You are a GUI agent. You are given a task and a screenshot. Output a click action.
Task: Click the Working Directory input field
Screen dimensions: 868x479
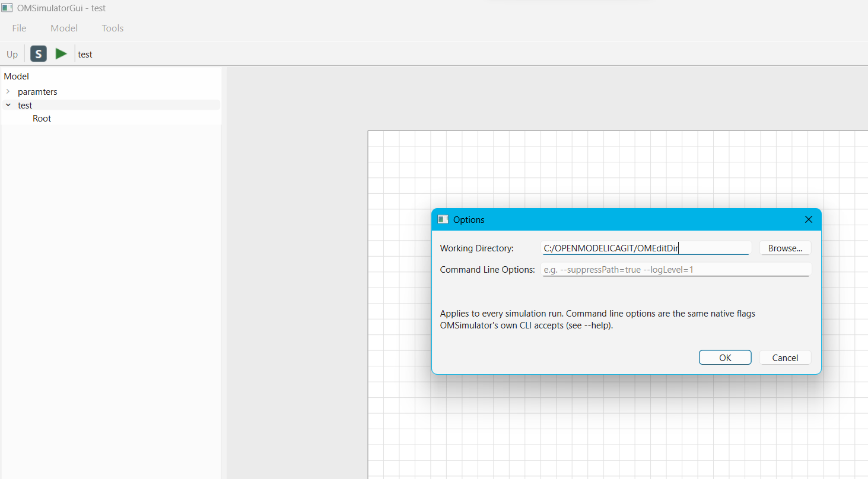tap(647, 248)
